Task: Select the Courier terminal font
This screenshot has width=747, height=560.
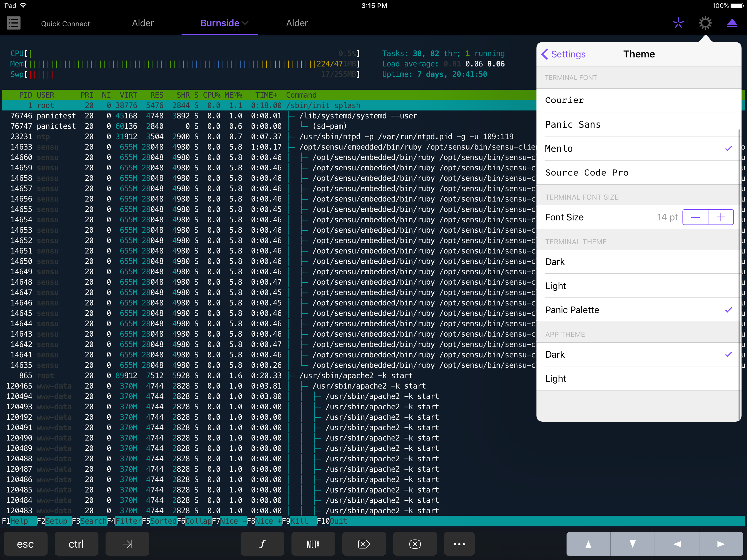Action: (564, 100)
